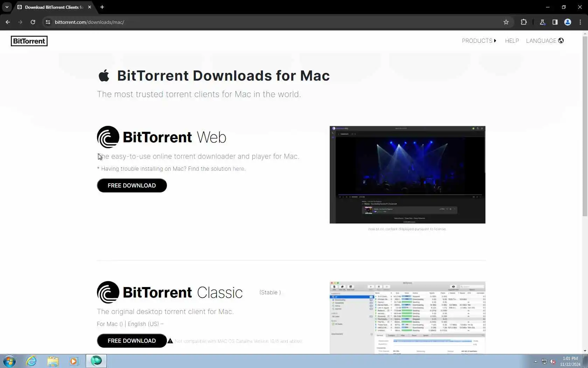Screen dimensions: 588x368
Task: Open the Chrome three-dot menu
Action: [x=580, y=22]
